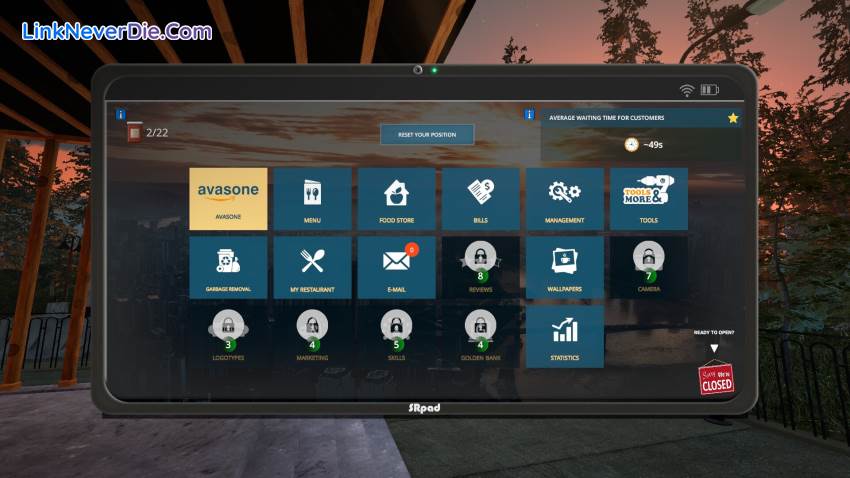Open the Statistics chart tile
This screenshot has height=478, width=850.
(x=564, y=336)
